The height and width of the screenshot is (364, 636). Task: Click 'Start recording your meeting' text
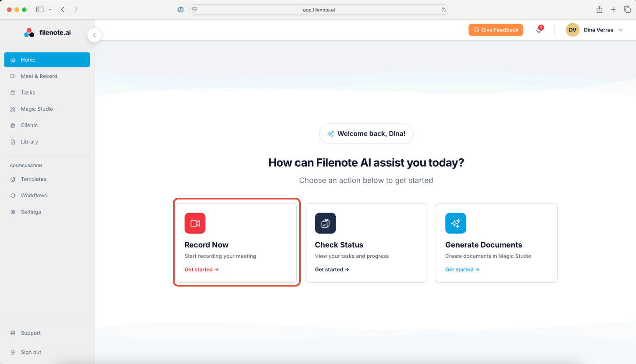[220, 256]
